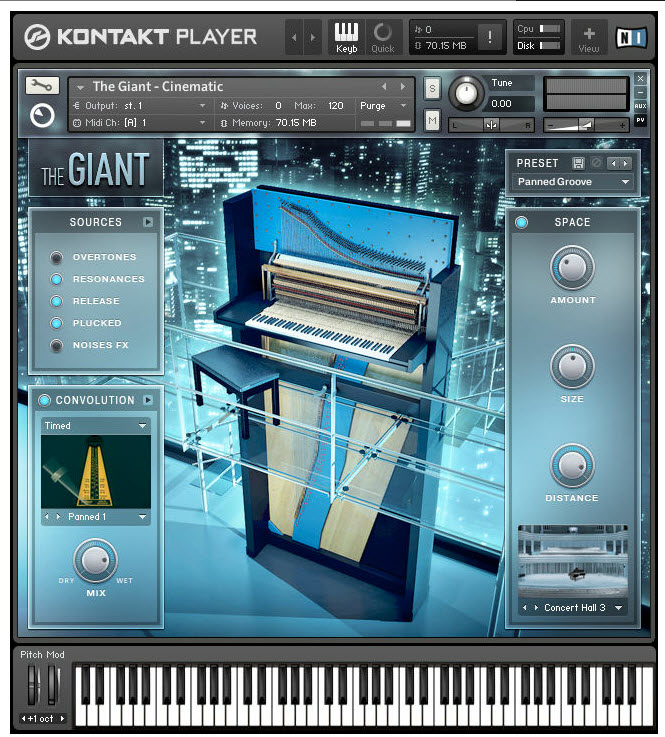Click the metronome impulse thumbnail
665x737 pixels.
(96, 471)
